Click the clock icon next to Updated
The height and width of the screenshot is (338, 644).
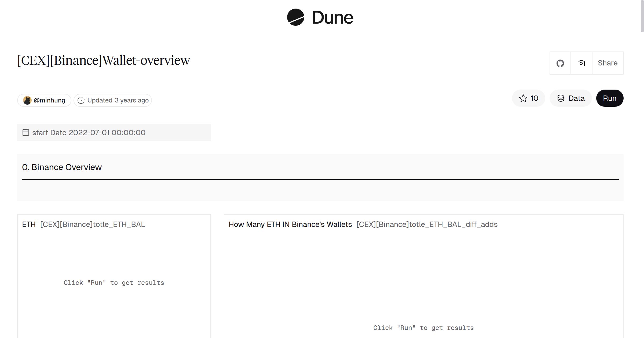click(81, 100)
